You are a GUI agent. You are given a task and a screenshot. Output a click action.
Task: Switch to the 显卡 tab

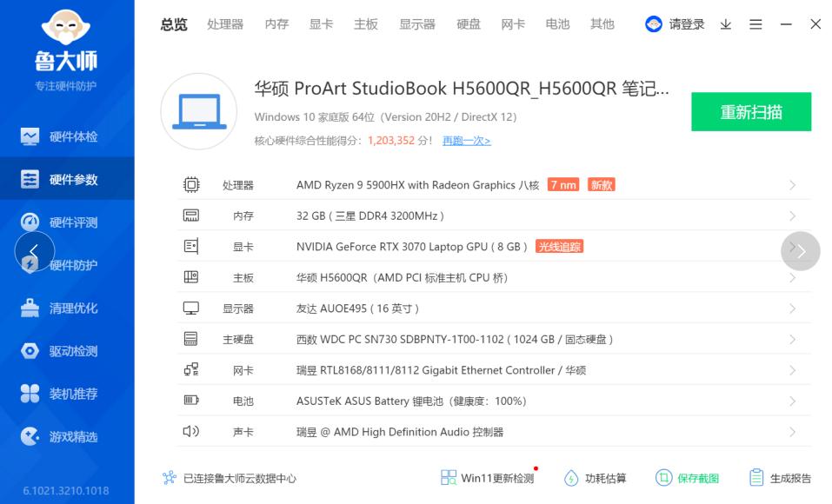click(x=320, y=24)
